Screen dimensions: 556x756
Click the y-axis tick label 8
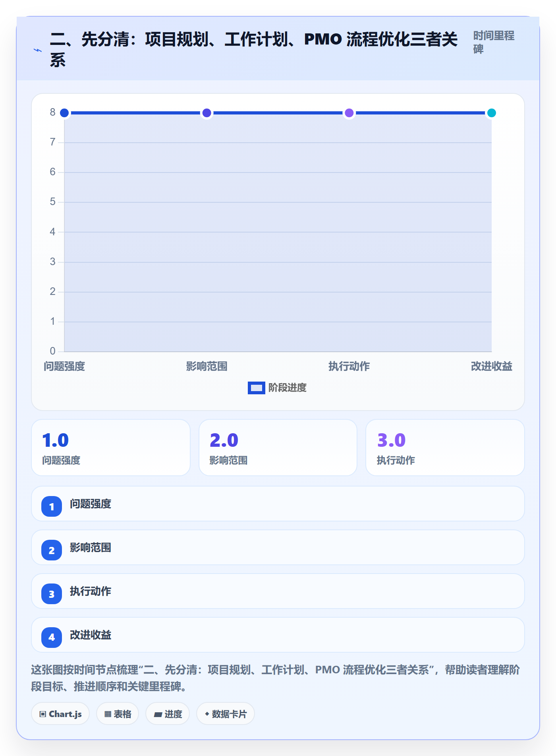click(x=52, y=112)
